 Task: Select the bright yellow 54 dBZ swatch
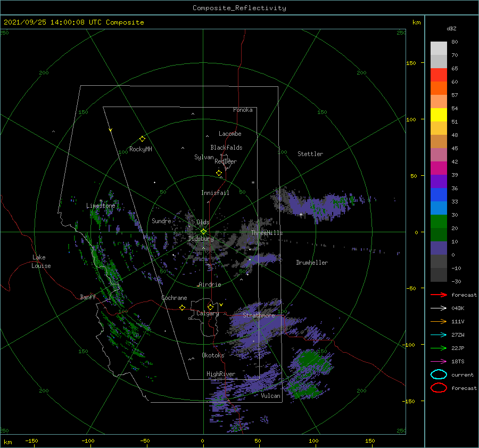point(439,115)
